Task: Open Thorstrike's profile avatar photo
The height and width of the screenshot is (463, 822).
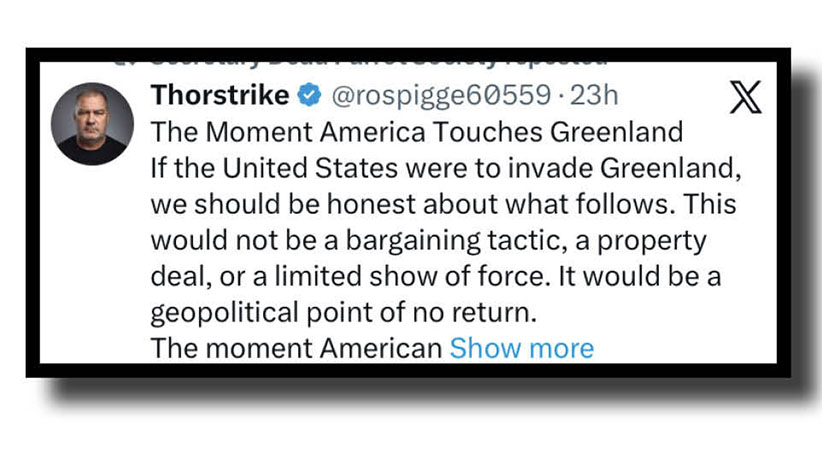Action: (x=91, y=123)
